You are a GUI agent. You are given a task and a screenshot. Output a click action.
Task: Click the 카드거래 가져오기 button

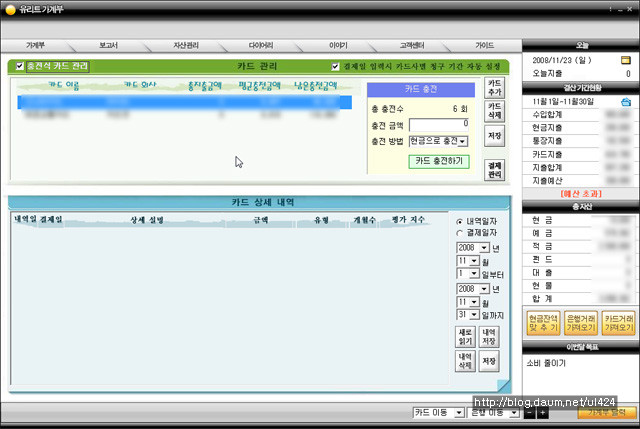click(619, 323)
